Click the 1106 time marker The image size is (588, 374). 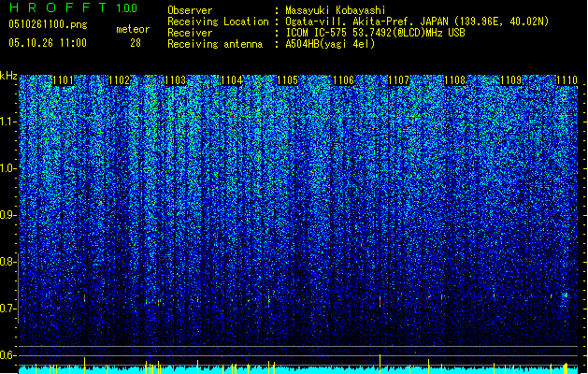[x=343, y=80]
